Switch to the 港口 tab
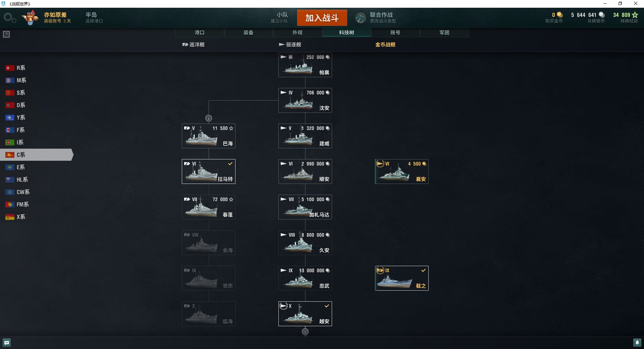 [200, 33]
